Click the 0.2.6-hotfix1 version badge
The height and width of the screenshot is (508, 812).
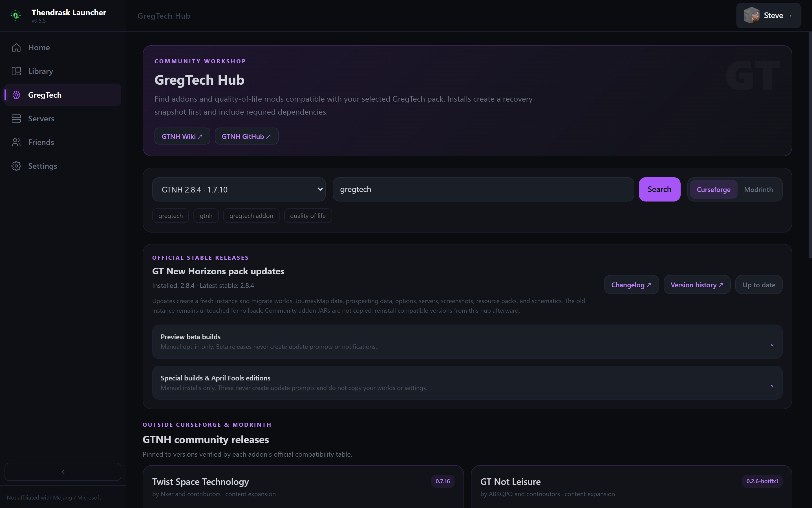tap(762, 481)
